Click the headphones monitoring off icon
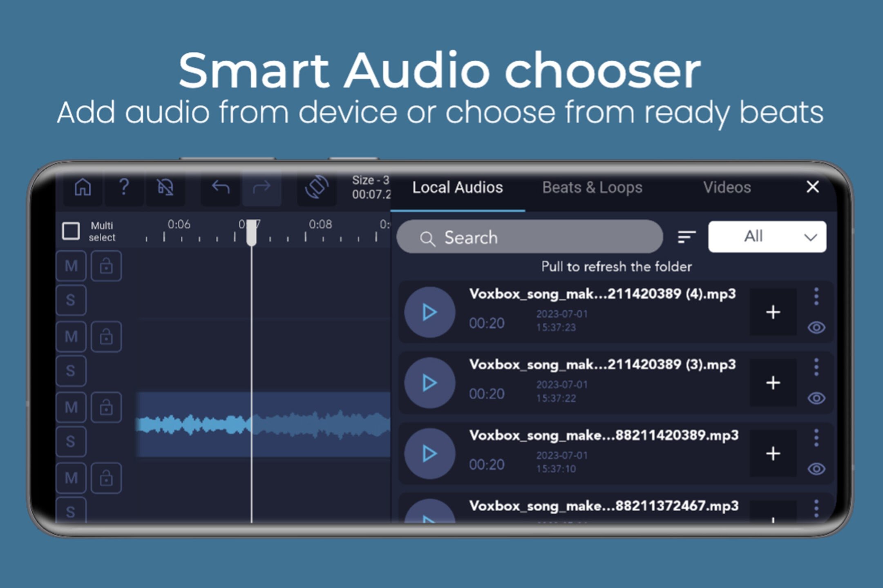Screen dimensions: 883x588 point(165,187)
